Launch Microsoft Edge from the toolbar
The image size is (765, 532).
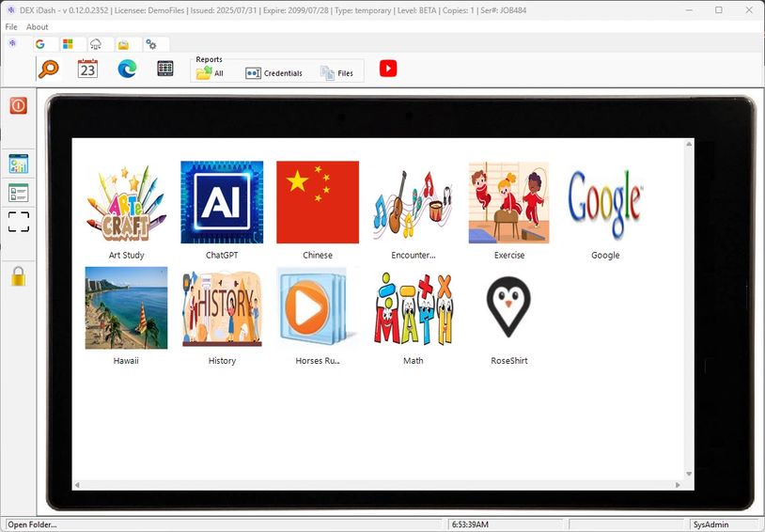[127, 69]
